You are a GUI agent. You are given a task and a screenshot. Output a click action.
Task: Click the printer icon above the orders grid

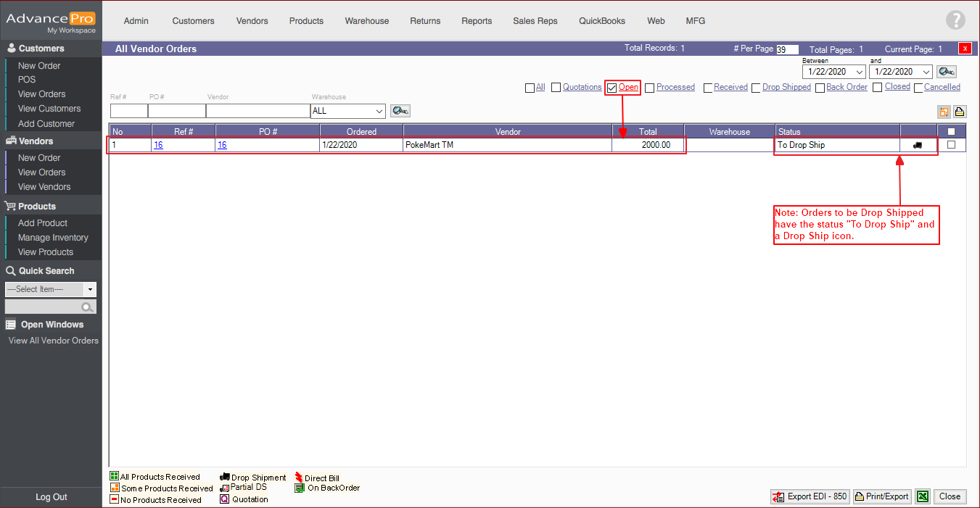[x=959, y=112]
